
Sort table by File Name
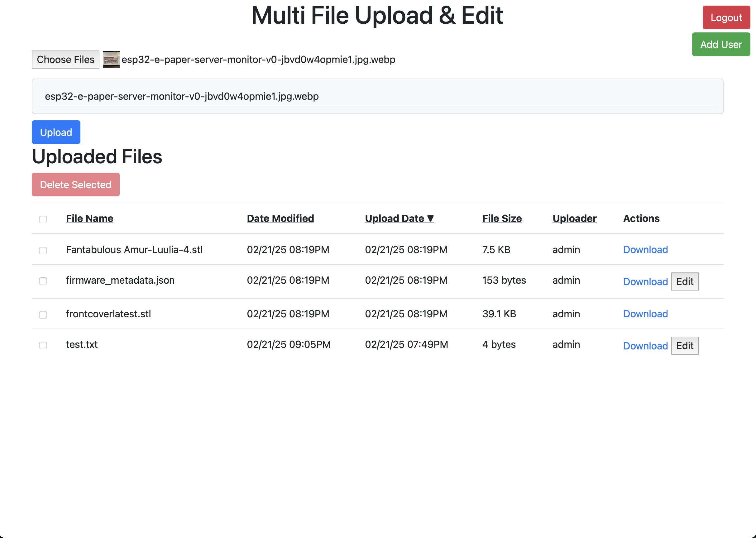pos(89,219)
